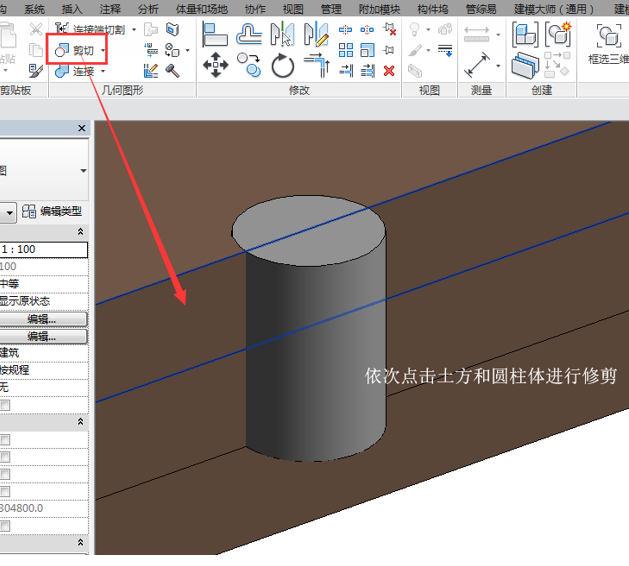Click the Split with Gap tool

(367, 29)
